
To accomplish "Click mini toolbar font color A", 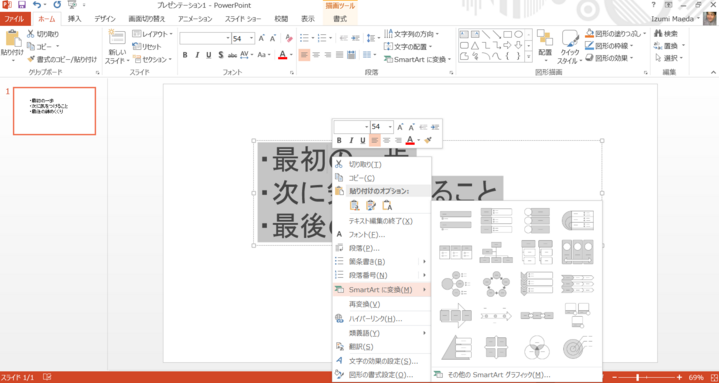I will point(410,140).
